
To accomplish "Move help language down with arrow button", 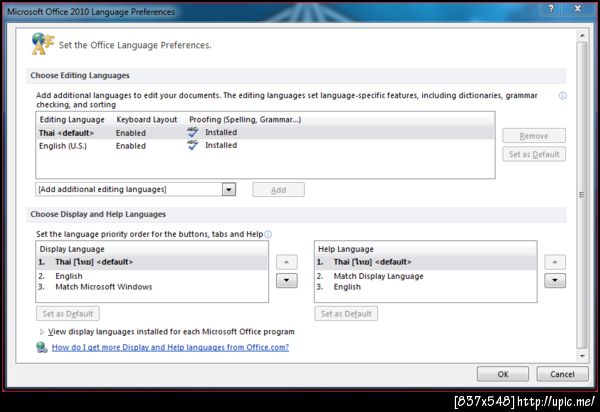I will (x=555, y=280).
